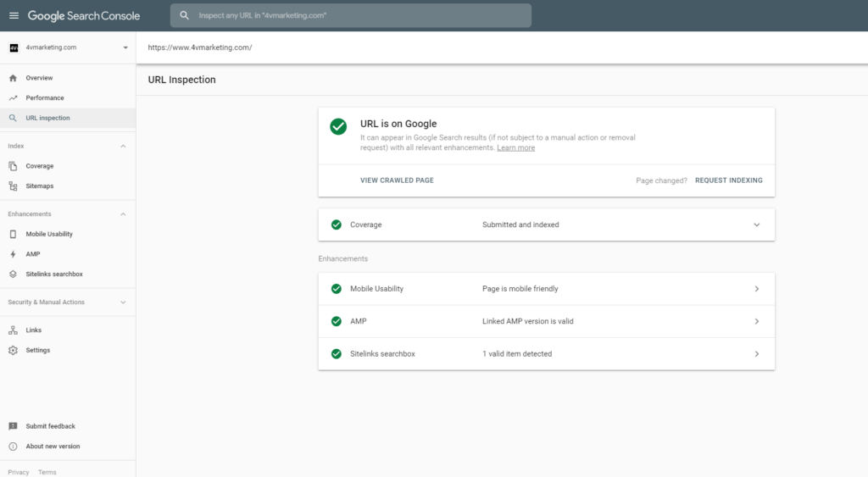Click the inspected URL https://www.4vmarketing.com/
The width and height of the screenshot is (868, 477).
click(x=200, y=47)
